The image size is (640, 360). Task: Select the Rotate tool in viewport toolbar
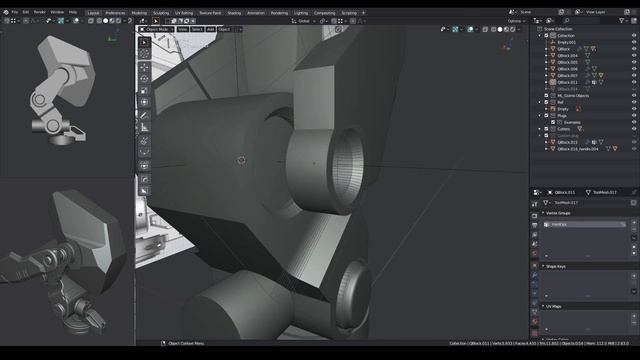pos(144,79)
